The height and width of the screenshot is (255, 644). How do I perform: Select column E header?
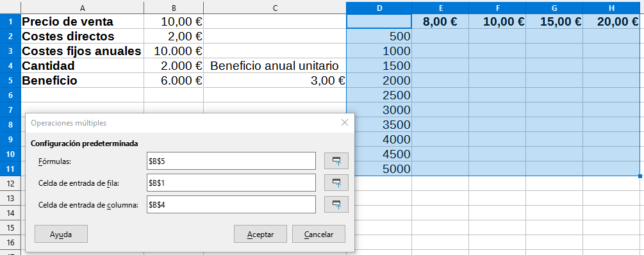[x=440, y=8]
